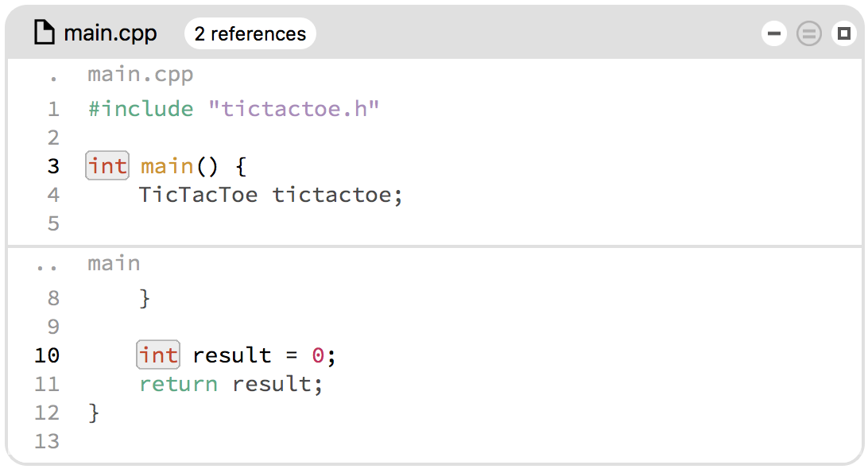Click the highlighted int before main()
Screen dimensions: 868x469
107,165
